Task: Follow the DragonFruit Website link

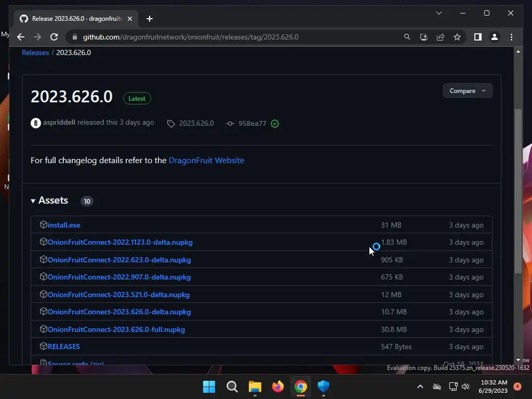Action: tap(206, 160)
